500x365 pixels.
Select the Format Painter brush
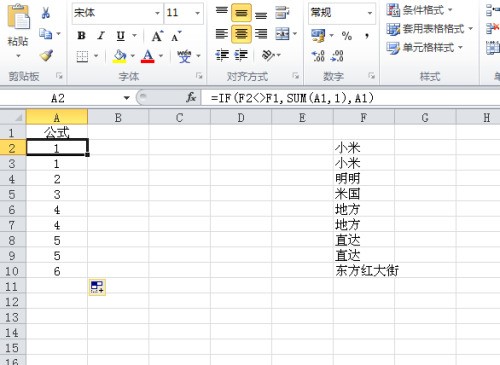pyautogui.click(x=46, y=55)
